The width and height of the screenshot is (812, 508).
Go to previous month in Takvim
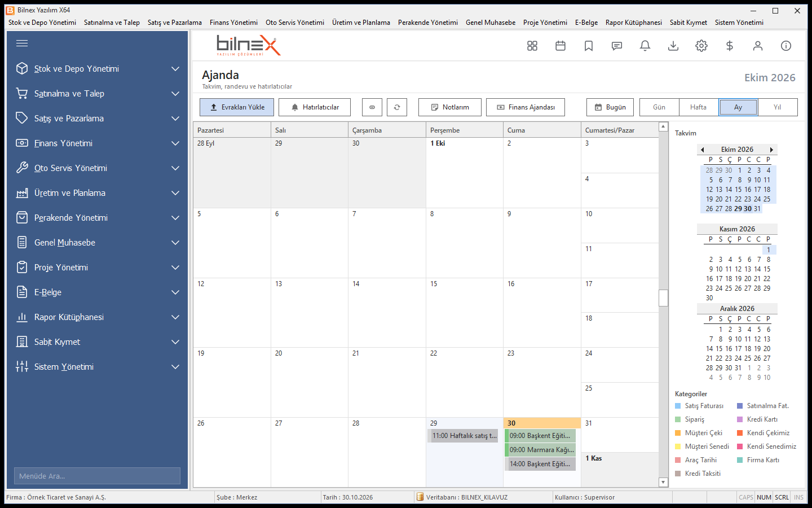[x=703, y=150]
